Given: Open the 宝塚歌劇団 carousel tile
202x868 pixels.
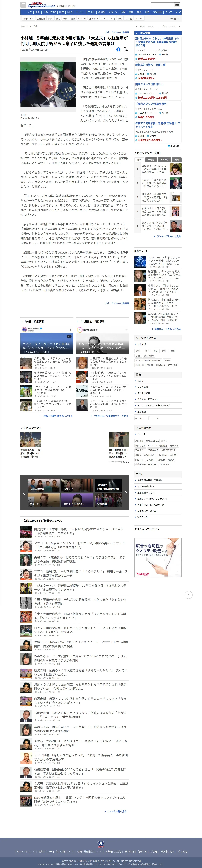Looking at the screenshot, I should [108, 500].
